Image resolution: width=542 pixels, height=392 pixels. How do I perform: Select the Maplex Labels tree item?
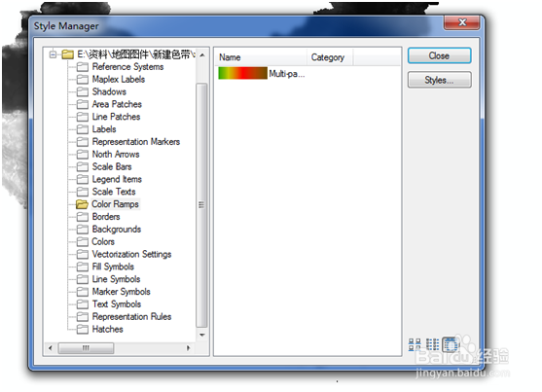[118, 79]
